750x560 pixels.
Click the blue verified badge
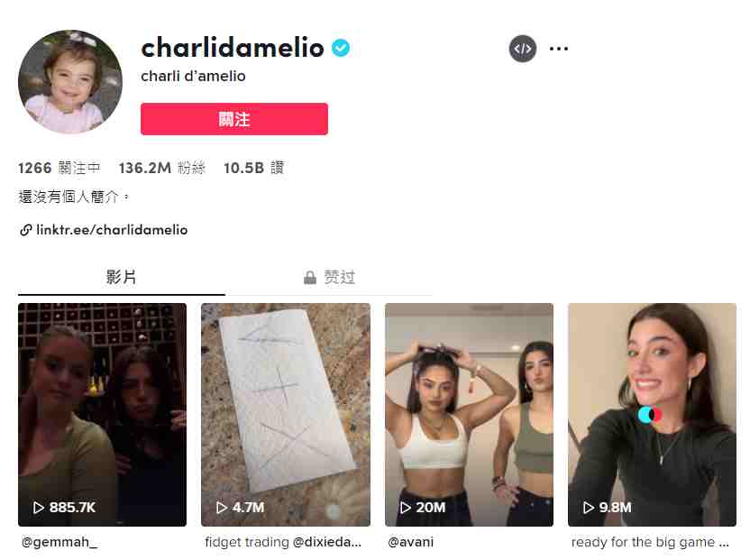[341, 48]
